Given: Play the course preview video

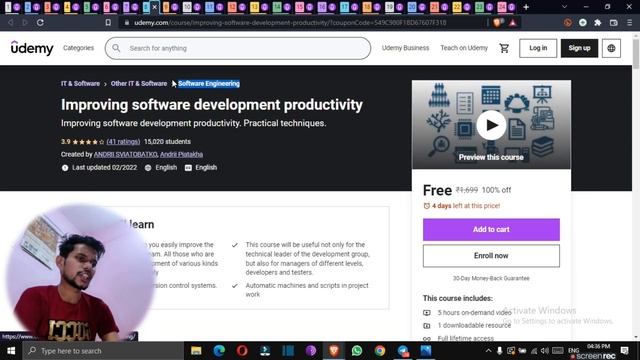Looking at the screenshot, I should point(491,125).
